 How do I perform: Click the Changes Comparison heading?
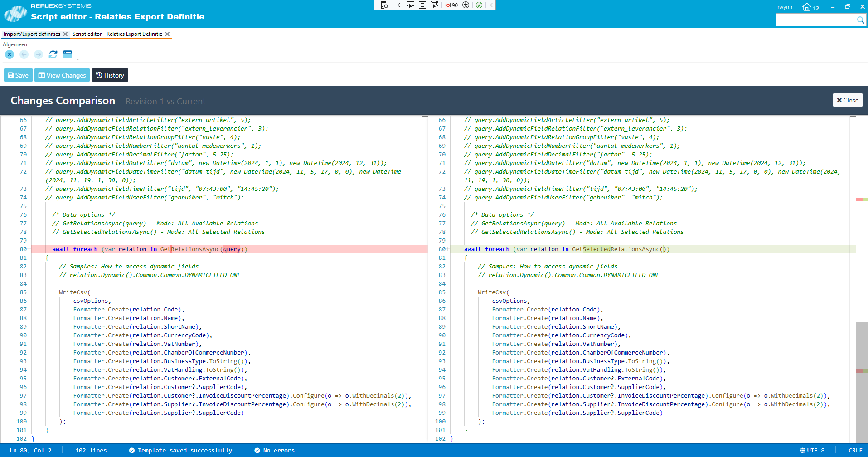click(63, 101)
